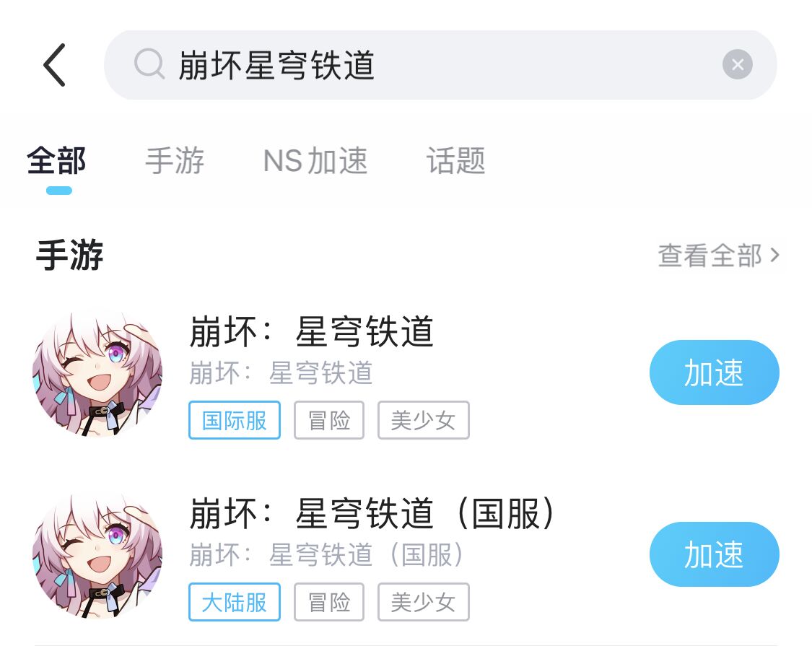This screenshot has width=812, height=659.
Task: Switch to the 手游 tab
Action: (x=175, y=160)
